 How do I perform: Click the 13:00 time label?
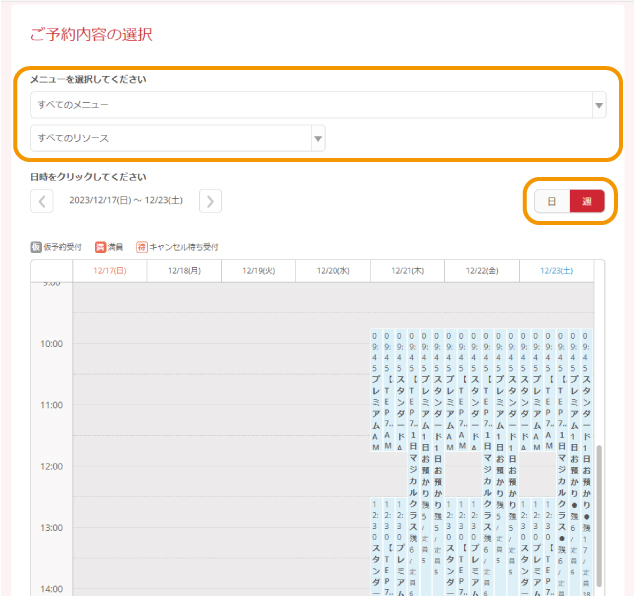pyautogui.click(x=51, y=528)
